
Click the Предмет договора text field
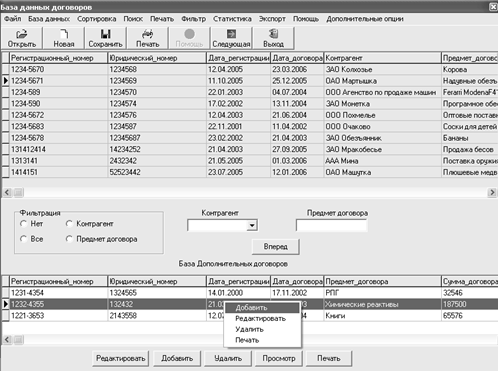coord(331,226)
